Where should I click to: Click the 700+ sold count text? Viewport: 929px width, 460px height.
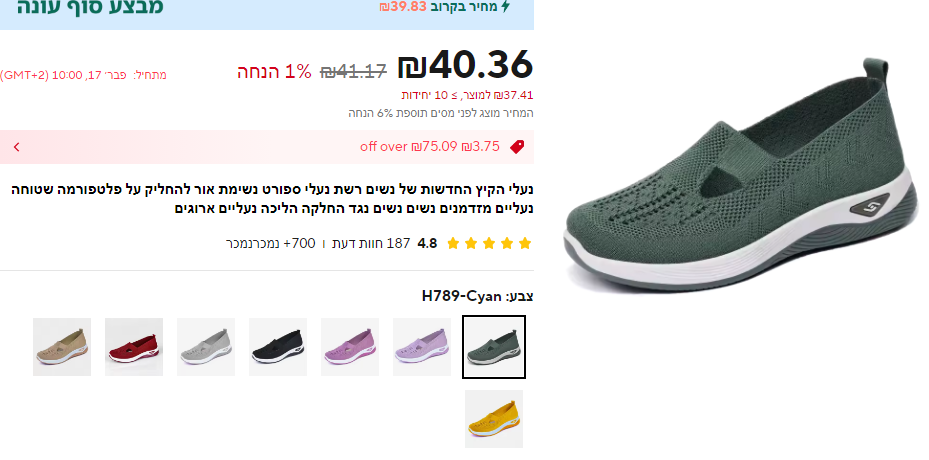tap(270, 243)
